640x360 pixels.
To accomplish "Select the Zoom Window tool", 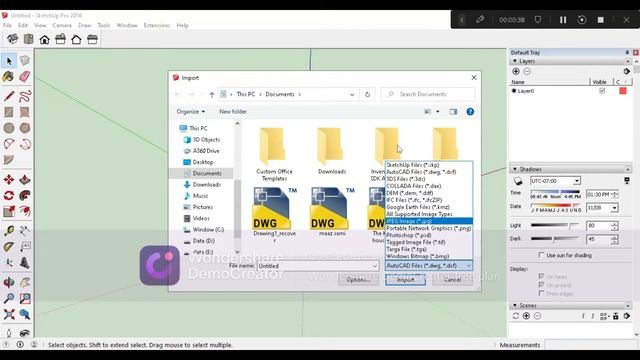I will [x=24, y=298].
